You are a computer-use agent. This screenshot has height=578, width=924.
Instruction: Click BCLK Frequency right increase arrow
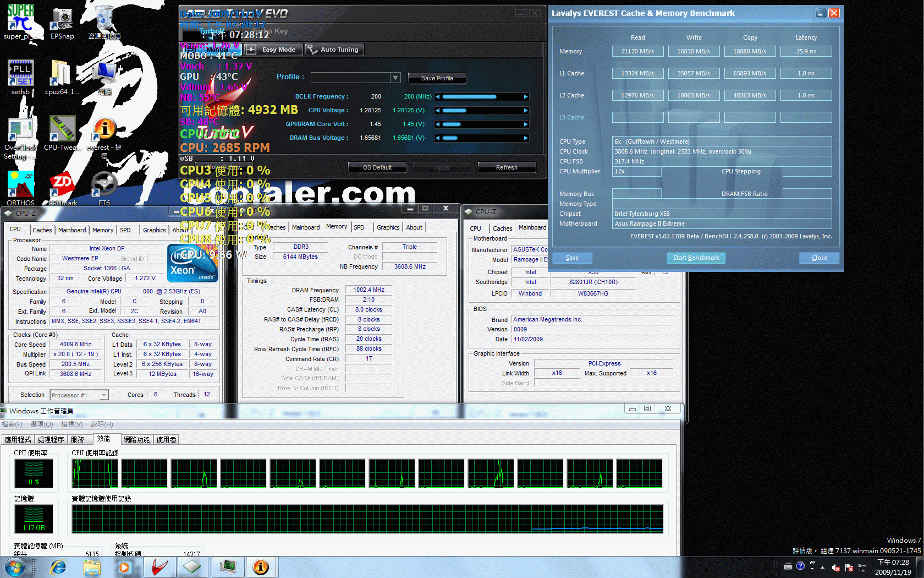526,97
